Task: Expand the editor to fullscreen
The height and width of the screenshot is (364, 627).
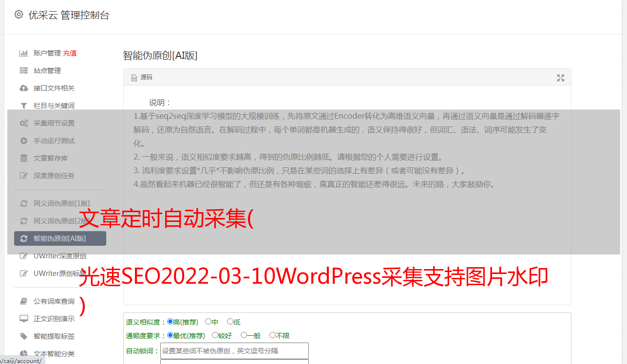Action: (x=561, y=78)
